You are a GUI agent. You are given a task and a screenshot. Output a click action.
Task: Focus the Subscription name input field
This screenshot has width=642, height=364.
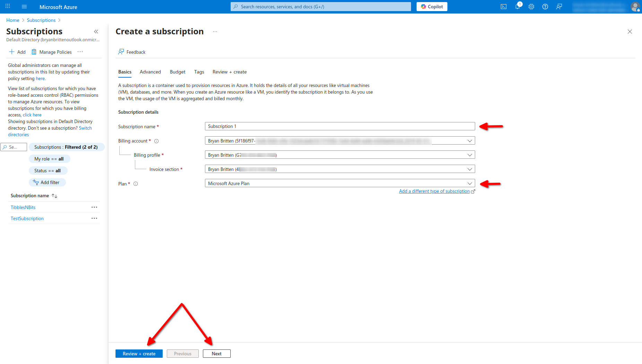coord(340,126)
